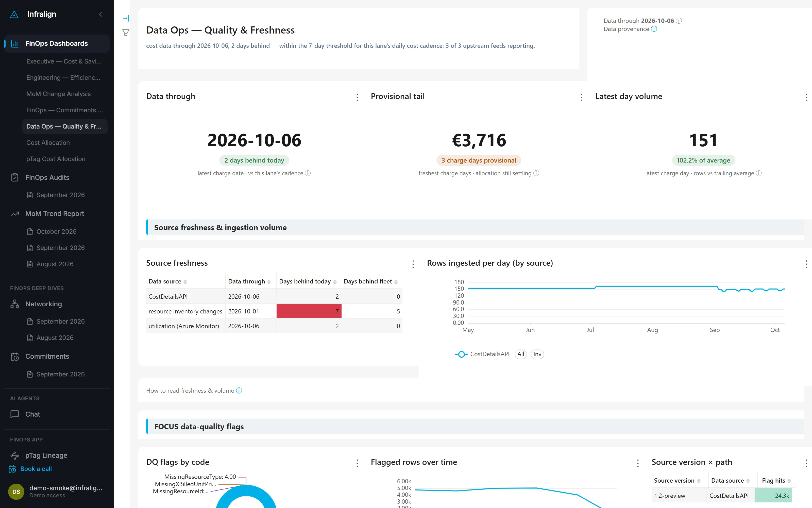Open Latest day volume options menu

[806, 98]
